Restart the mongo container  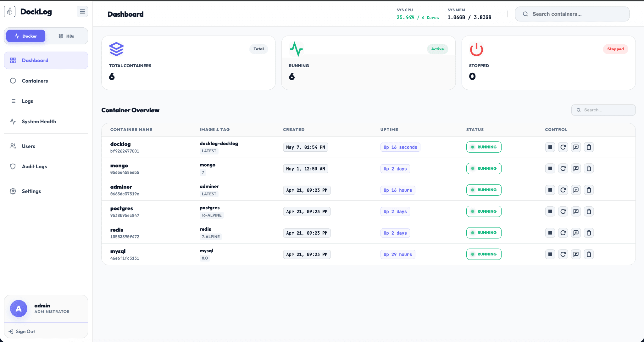pos(563,168)
